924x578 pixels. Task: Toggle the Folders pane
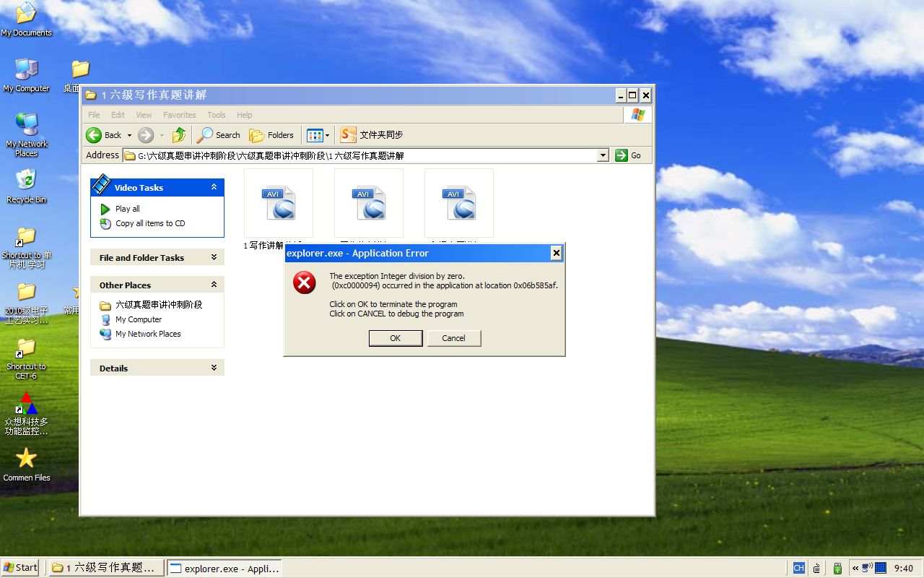point(271,135)
